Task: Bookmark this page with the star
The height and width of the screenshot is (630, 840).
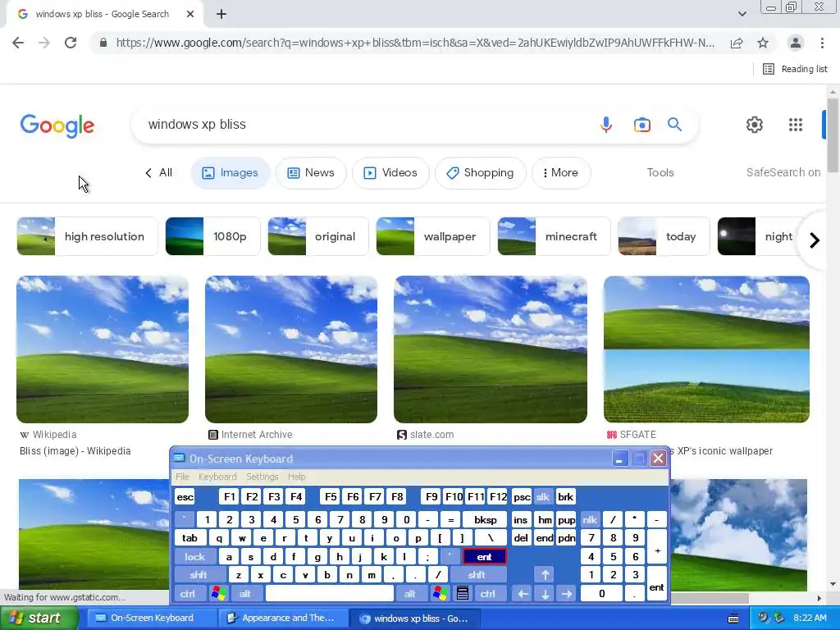Action: pyautogui.click(x=763, y=43)
